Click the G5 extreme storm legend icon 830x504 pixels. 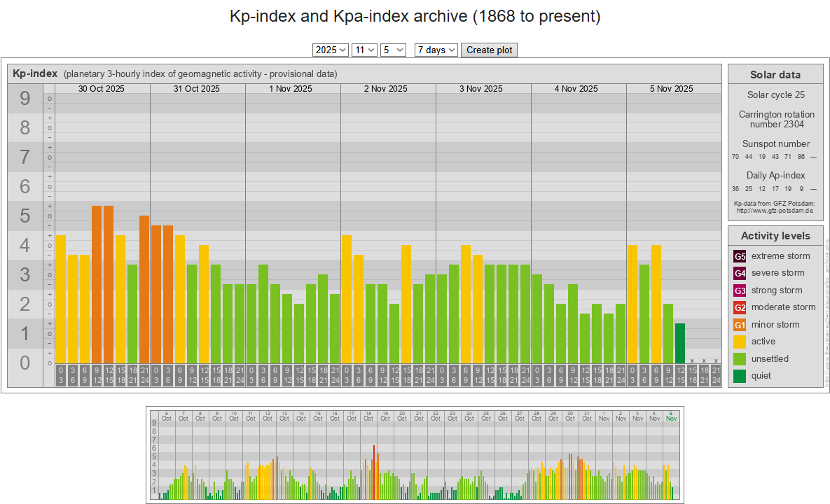(x=740, y=256)
